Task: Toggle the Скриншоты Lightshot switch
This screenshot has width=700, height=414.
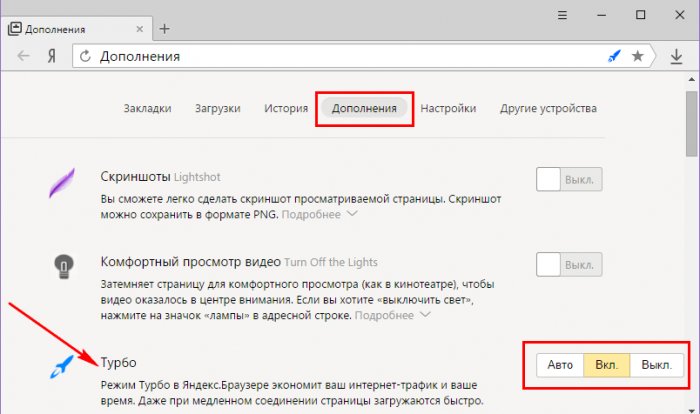Action: pyautogui.click(x=569, y=179)
